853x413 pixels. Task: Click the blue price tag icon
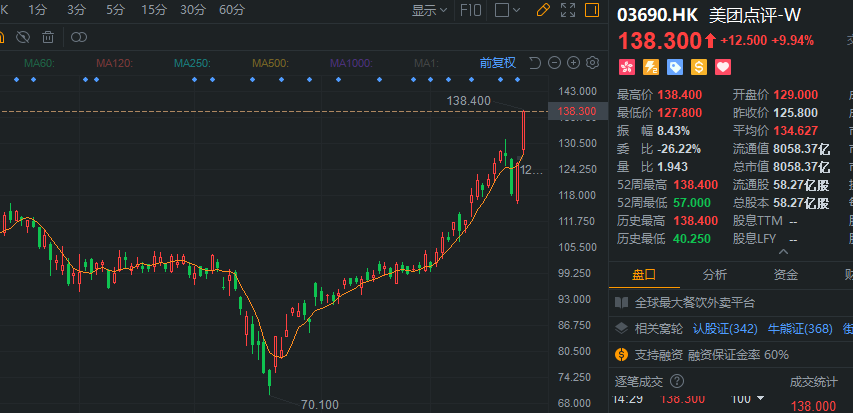[675, 67]
